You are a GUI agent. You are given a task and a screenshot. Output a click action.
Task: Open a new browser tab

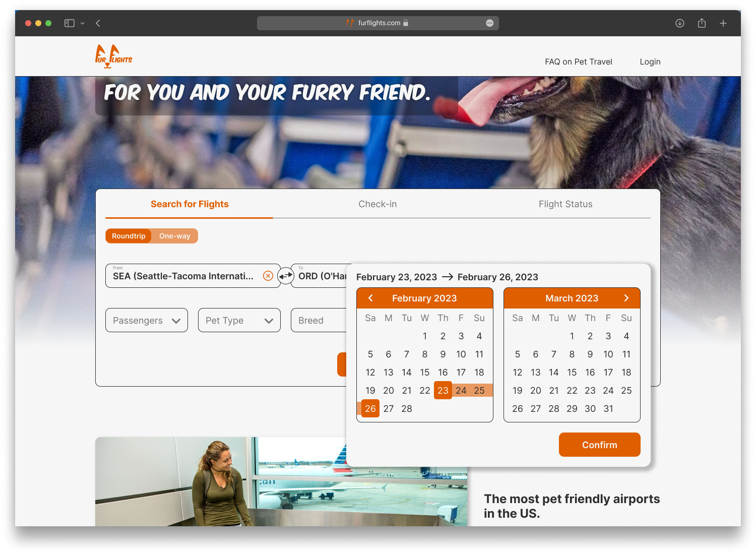(723, 23)
